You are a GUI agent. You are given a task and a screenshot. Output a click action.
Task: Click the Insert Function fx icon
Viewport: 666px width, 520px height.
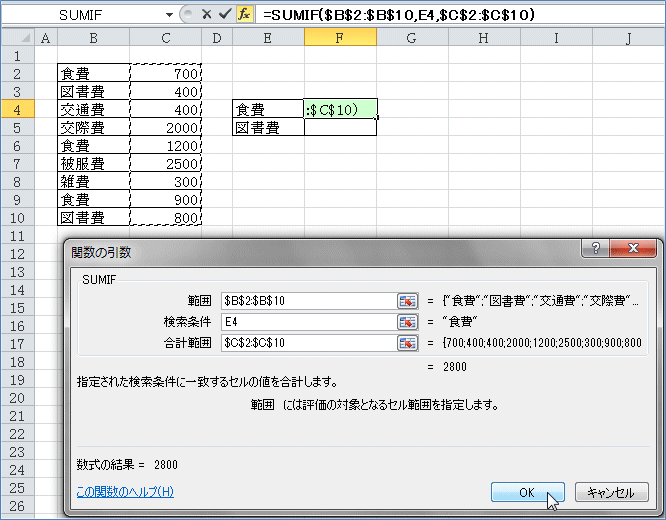point(244,14)
